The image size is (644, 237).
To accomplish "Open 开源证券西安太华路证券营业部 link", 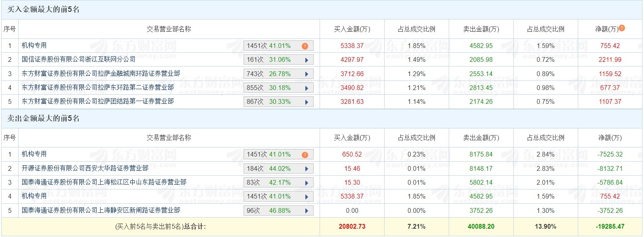I will 85,168.
